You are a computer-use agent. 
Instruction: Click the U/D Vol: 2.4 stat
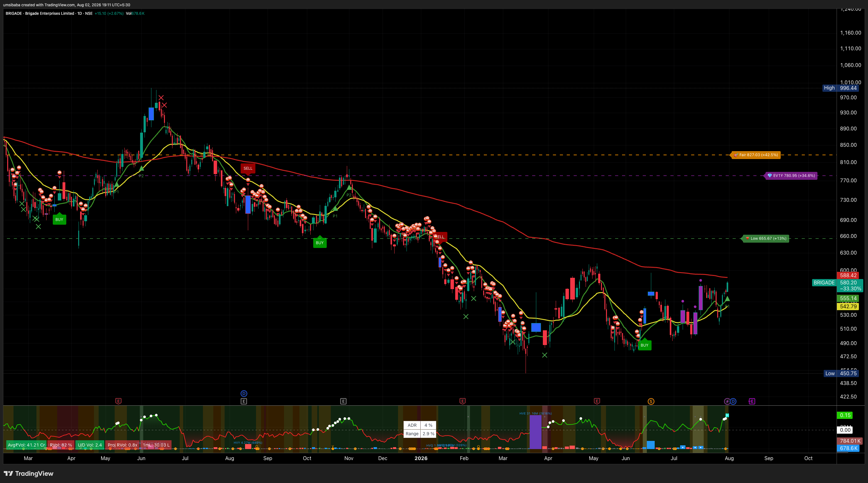point(90,445)
